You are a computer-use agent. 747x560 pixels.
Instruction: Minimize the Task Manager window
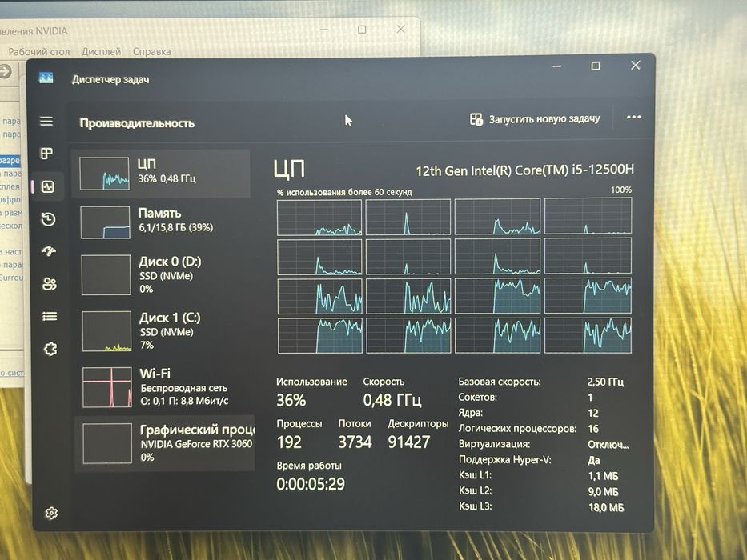click(x=556, y=66)
